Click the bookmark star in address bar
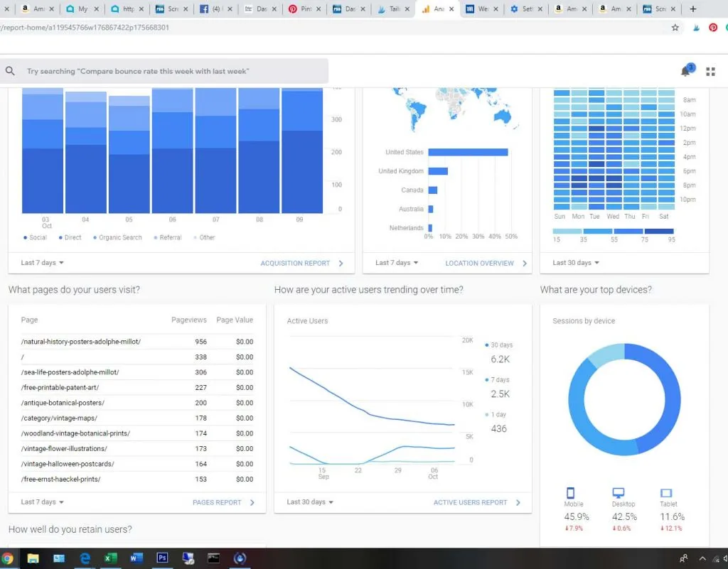This screenshot has height=569, width=728. point(675,28)
